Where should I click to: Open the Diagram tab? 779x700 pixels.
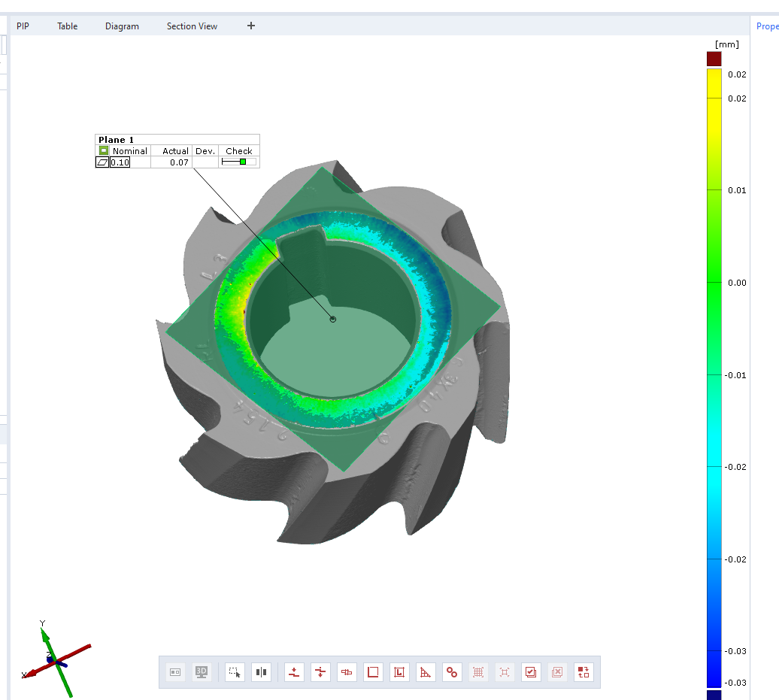pyautogui.click(x=122, y=26)
